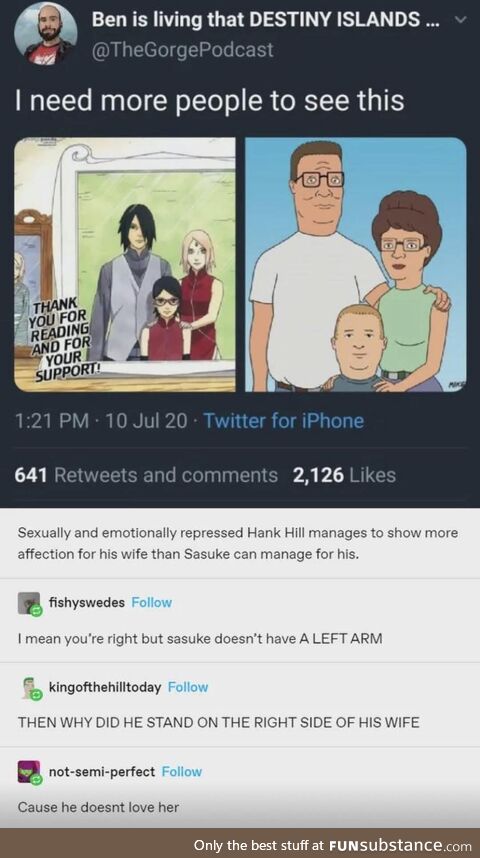The image size is (480, 858).
Task: Open Ben's profile avatar photo
Action: click(45, 33)
